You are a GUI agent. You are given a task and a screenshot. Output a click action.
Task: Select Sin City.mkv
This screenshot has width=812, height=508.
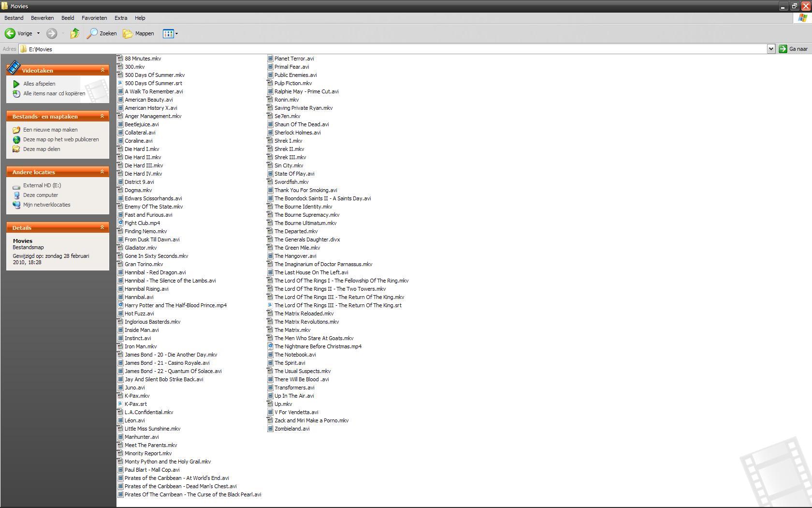point(289,165)
